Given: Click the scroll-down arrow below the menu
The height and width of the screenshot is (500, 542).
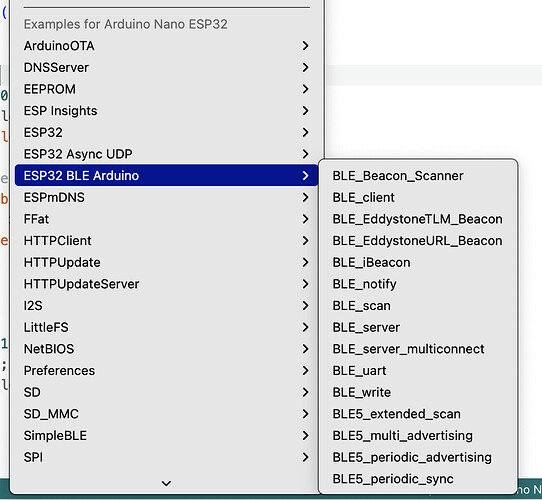Looking at the screenshot, I should (166, 483).
